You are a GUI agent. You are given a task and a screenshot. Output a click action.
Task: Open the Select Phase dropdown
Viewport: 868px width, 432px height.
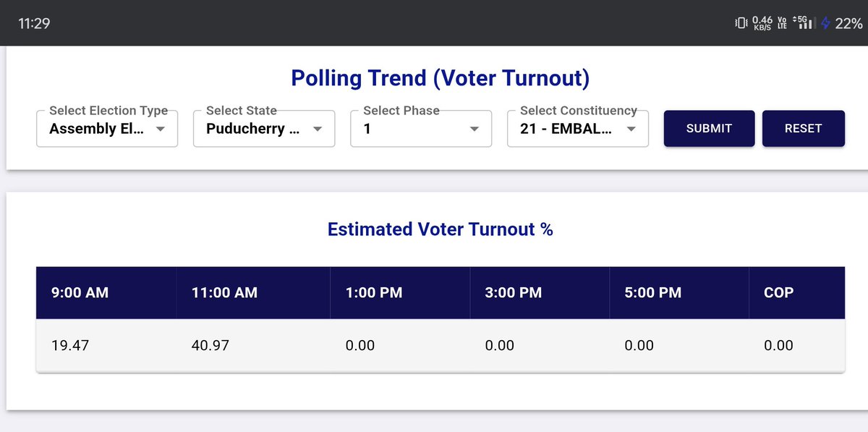pos(421,129)
